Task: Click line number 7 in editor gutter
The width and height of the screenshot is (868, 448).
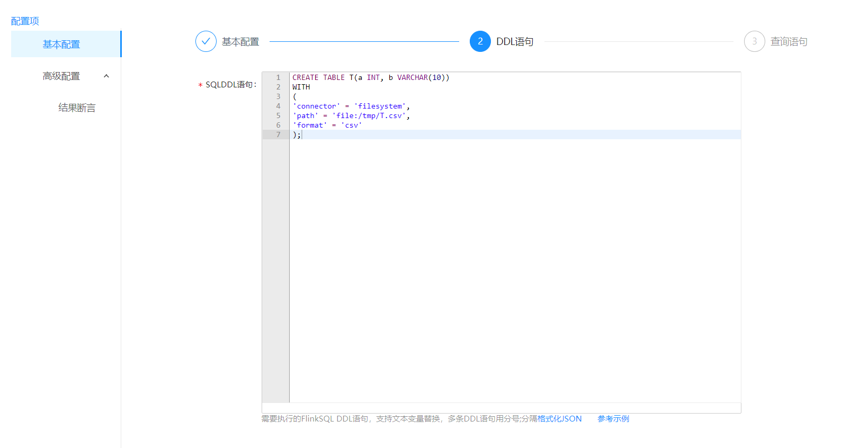Action: point(278,135)
